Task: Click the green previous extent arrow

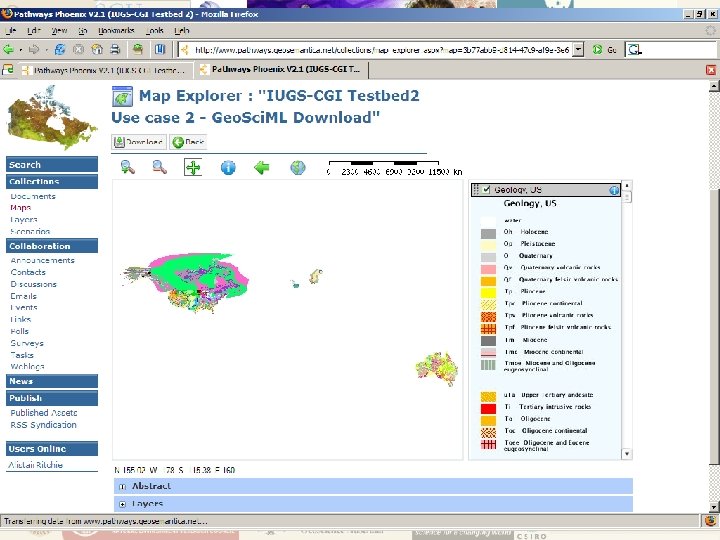Action: click(x=262, y=168)
